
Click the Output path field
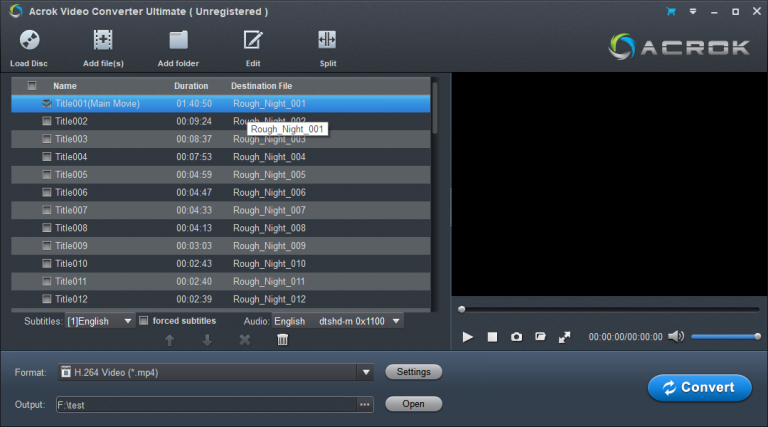[207, 404]
